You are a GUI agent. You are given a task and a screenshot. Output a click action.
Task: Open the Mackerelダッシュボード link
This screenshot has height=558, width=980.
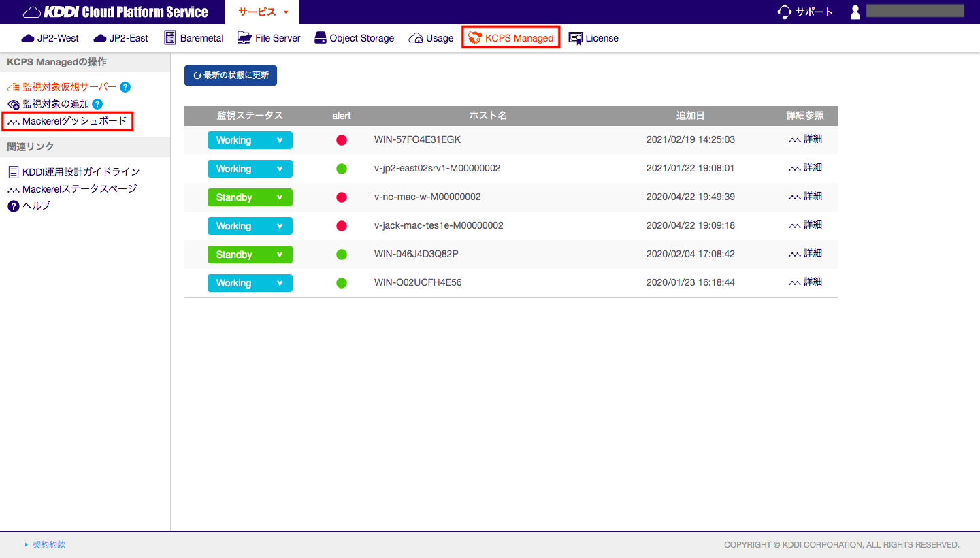click(x=67, y=121)
